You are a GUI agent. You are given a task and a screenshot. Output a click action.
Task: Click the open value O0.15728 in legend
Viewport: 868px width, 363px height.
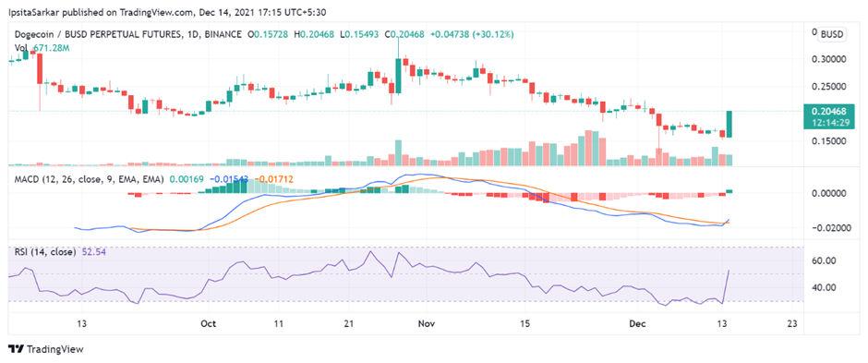[269, 34]
